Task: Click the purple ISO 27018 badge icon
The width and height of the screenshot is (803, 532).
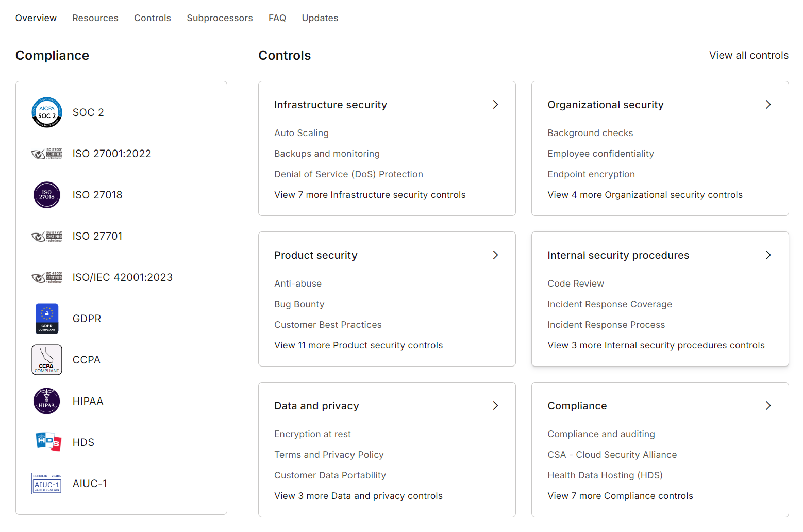Action: pyautogui.click(x=47, y=195)
